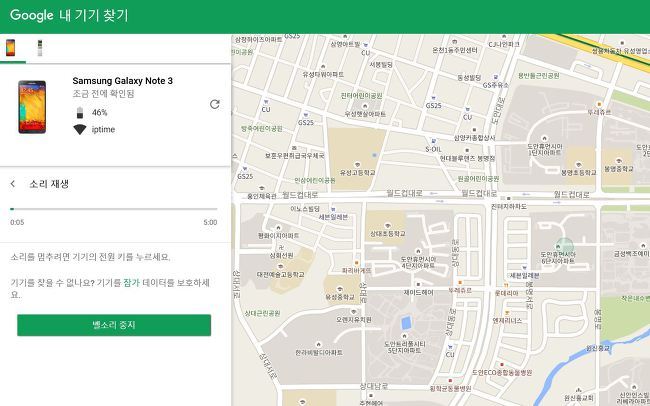This screenshot has width=650, height=406.
Task: Select the 봉명중학교 map marker
Action: pyautogui.click(x=619, y=161)
